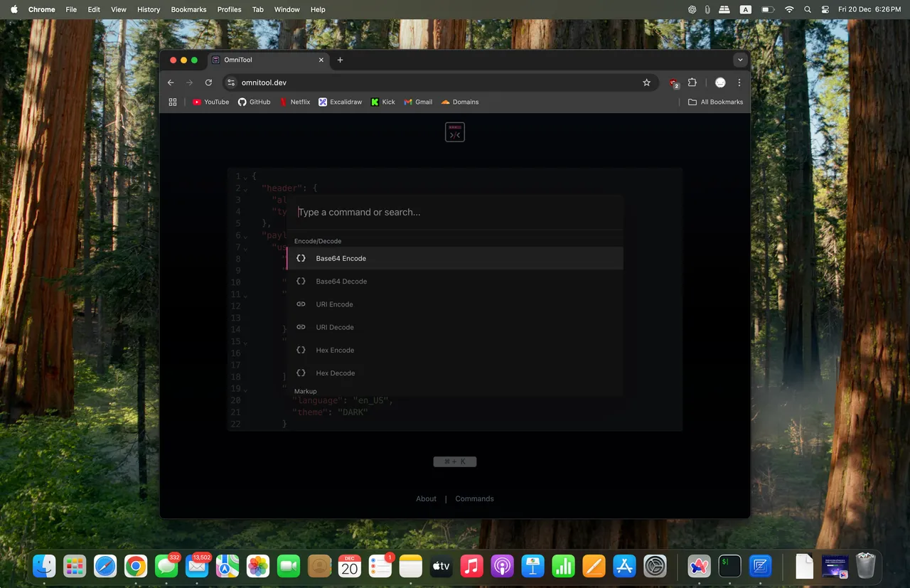Select the Hex Encode command
Viewport: 910px width, 588px height.
335,350
